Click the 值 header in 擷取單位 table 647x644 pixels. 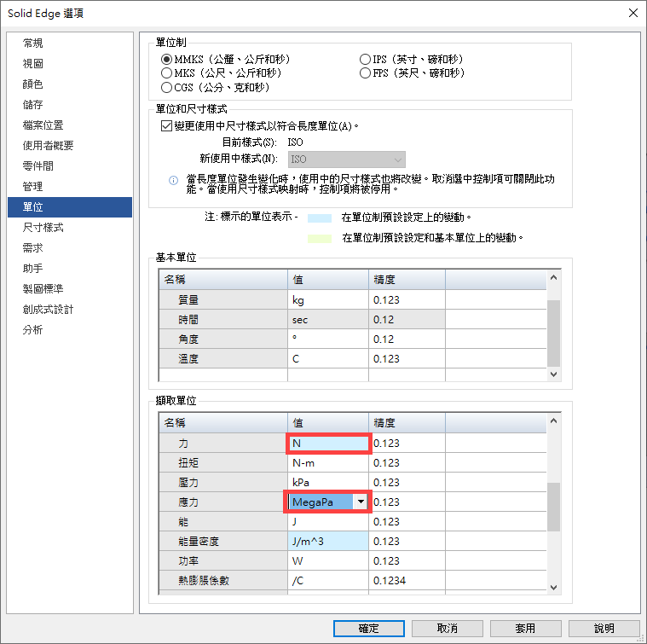pos(328,423)
